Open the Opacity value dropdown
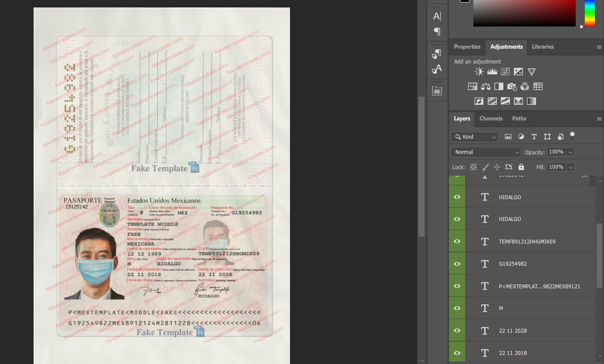604x364 pixels. 570,152
